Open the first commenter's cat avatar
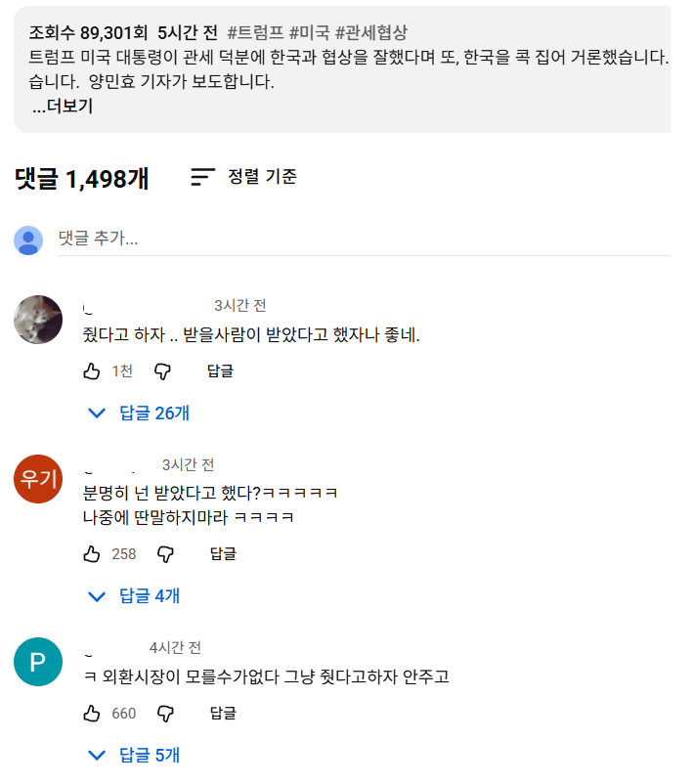 39,319
